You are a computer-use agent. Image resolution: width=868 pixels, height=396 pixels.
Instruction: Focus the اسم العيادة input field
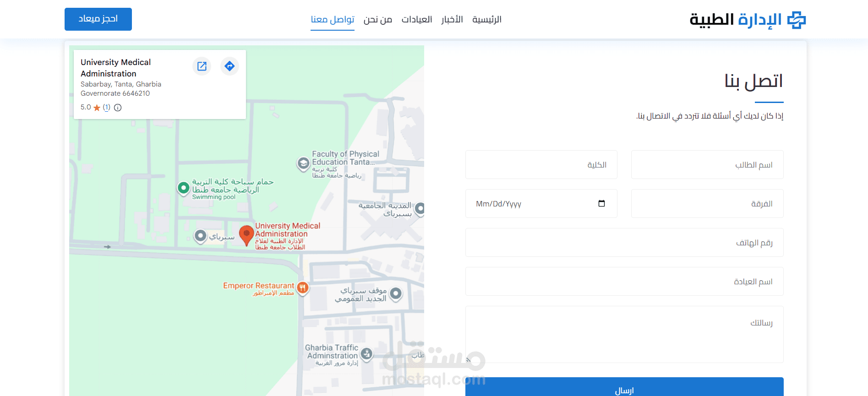pos(624,282)
